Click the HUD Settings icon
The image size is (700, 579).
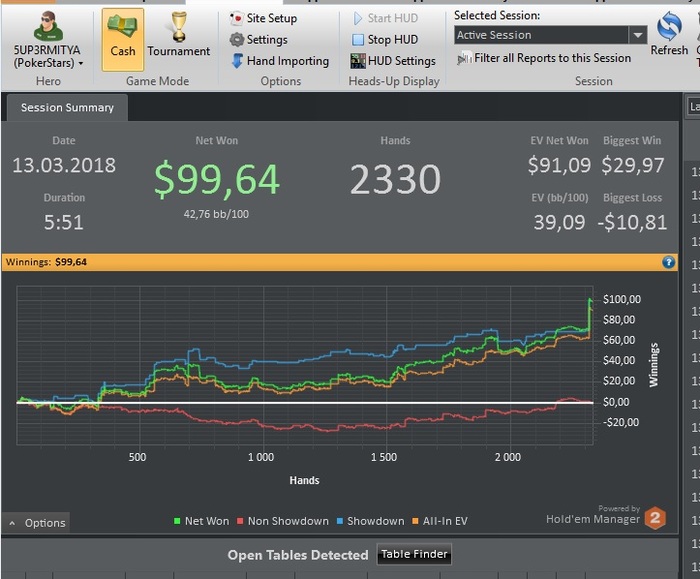tap(358, 61)
